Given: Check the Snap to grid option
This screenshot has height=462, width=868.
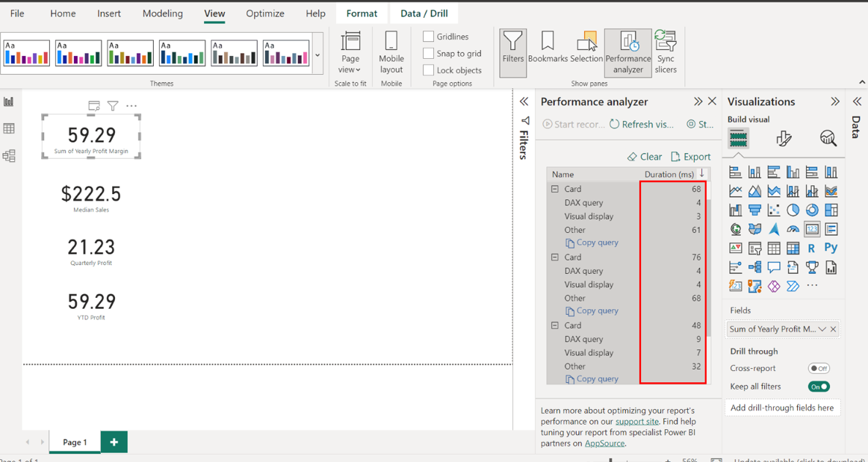Looking at the screenshot, I should coord(429,54).
